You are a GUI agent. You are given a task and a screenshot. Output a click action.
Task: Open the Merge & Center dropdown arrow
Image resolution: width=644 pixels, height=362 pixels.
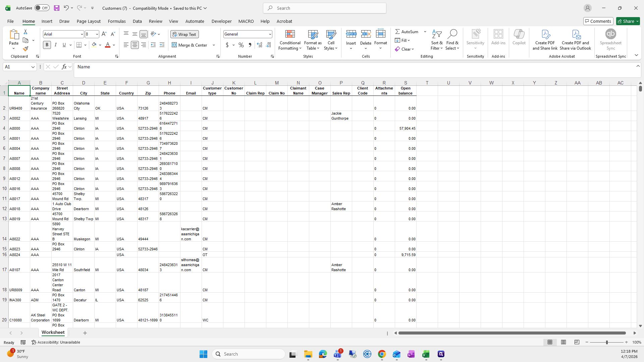point(214,45)
